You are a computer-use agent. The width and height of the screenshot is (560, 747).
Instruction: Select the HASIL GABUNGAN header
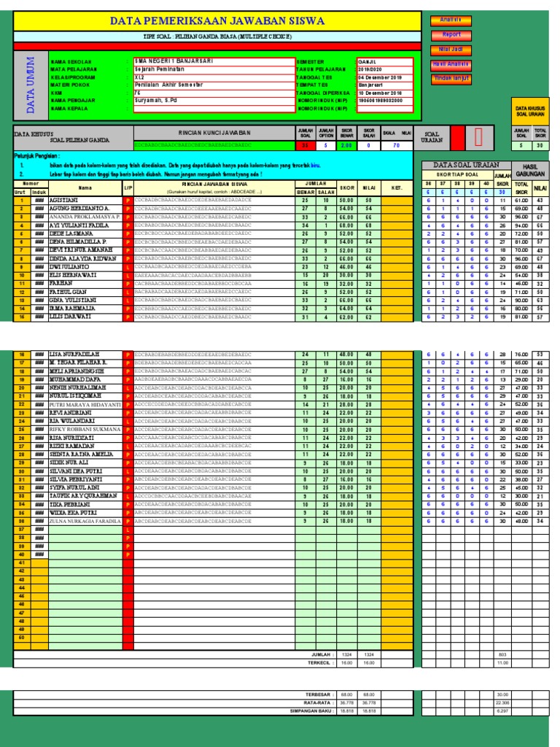530,171
